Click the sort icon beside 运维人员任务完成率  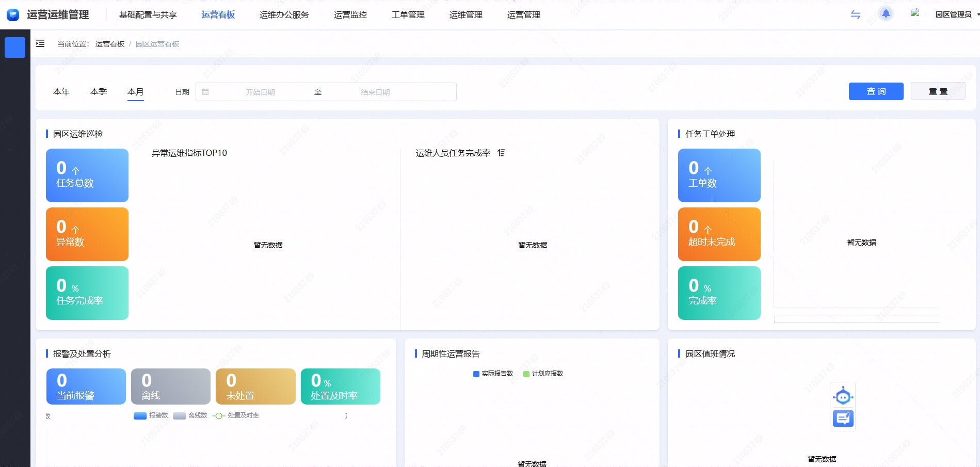(x=501, y=153)
